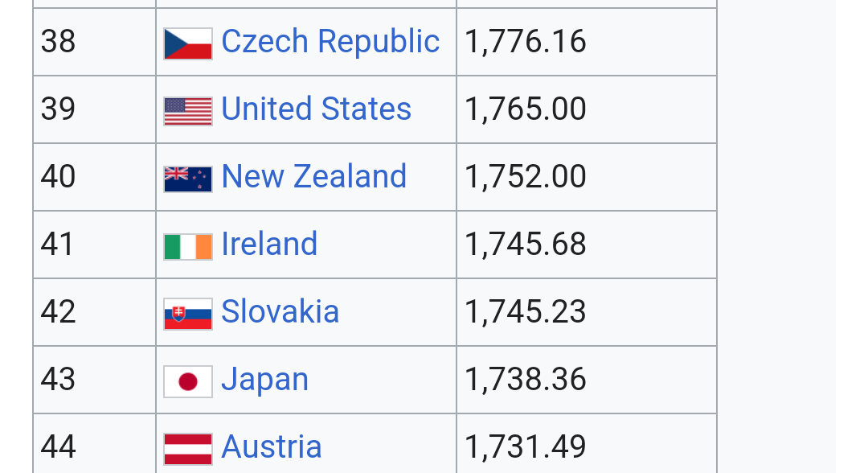Follow the Austria link
This screenshot has width=868, height=473.
271,447
